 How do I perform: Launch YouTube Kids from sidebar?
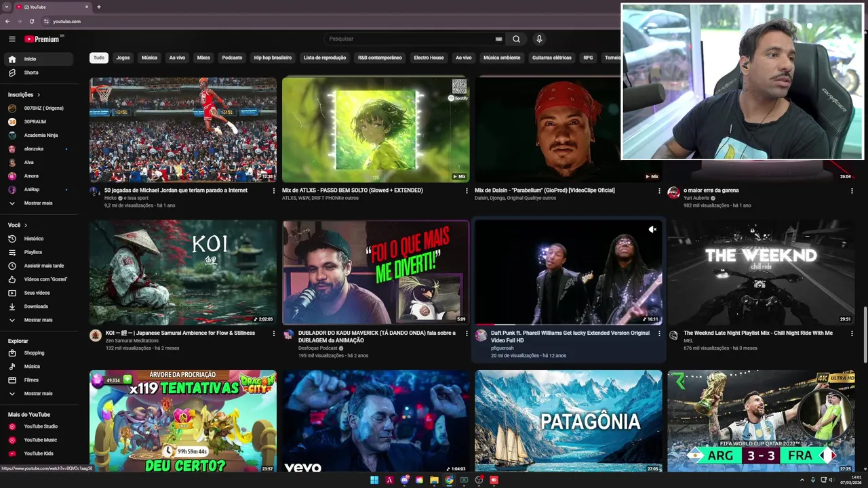pyautogui.click(x=39, y=453)
